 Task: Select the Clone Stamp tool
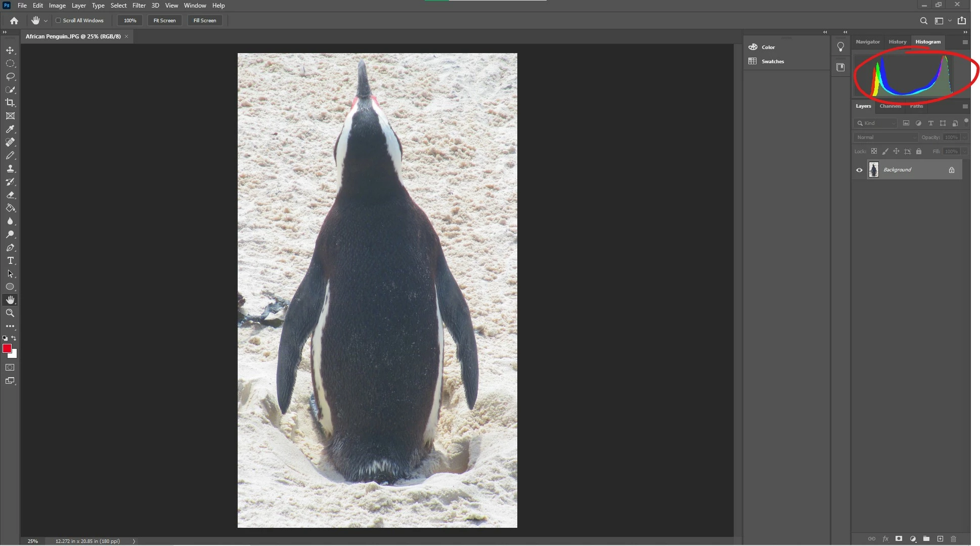10,169
